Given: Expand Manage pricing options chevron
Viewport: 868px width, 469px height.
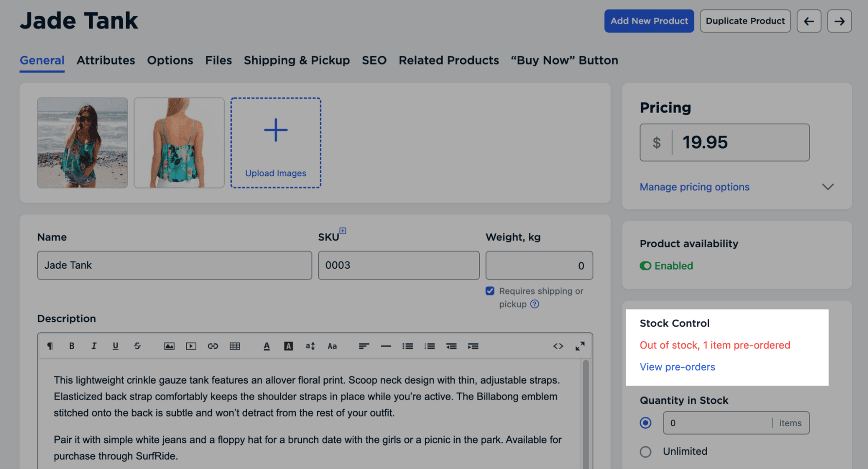Looking at the screenshot, I should pyautogui.click(x=827, y=187).
